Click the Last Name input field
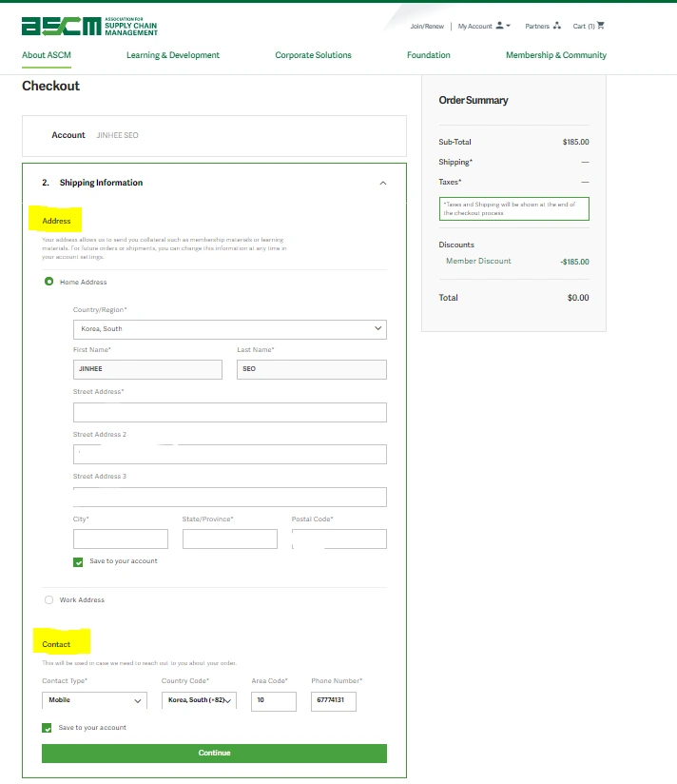677x784 pixels. point(312,369)
